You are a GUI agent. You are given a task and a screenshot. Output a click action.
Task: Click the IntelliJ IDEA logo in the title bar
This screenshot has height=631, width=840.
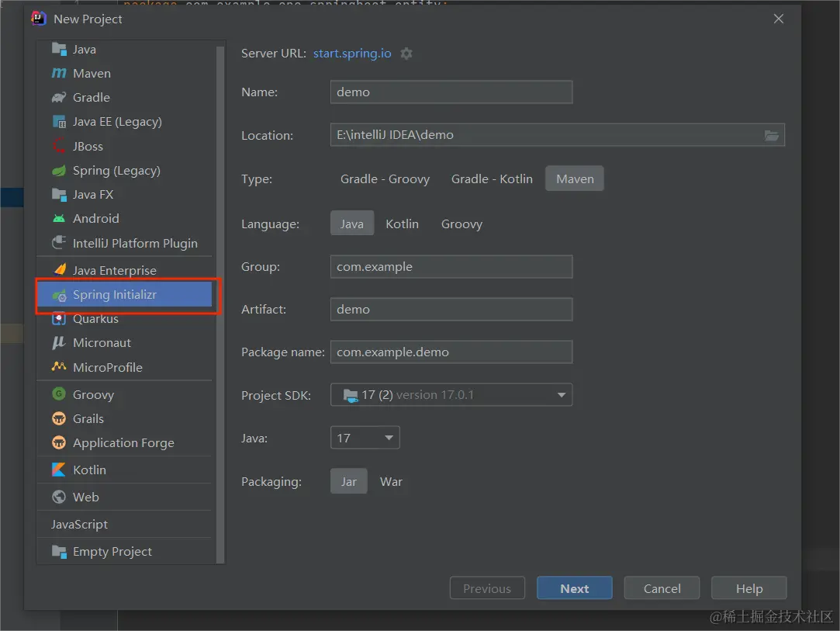(39, 19)
